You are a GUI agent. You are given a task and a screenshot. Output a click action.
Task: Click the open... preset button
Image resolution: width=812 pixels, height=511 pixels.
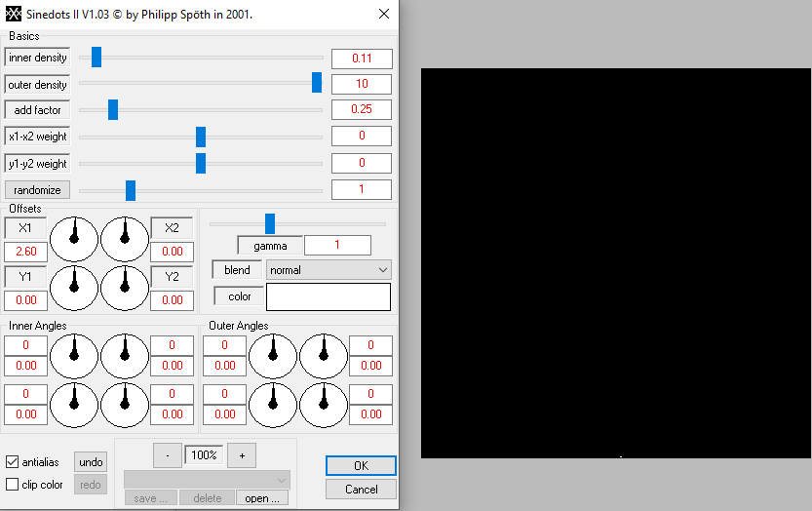tap(262, 498)
